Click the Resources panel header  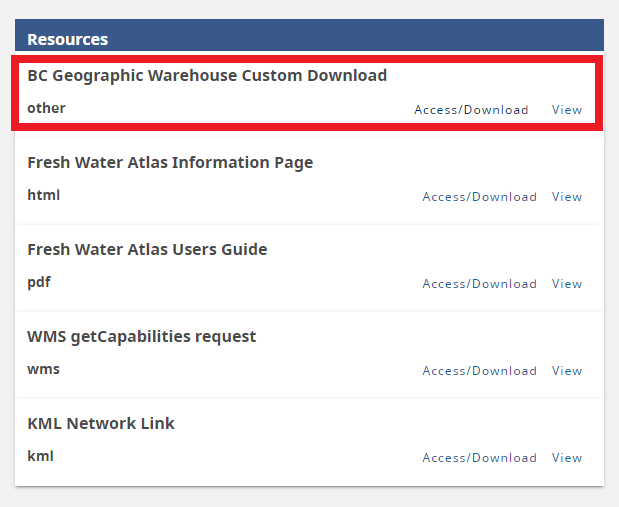tap(310, 35)
